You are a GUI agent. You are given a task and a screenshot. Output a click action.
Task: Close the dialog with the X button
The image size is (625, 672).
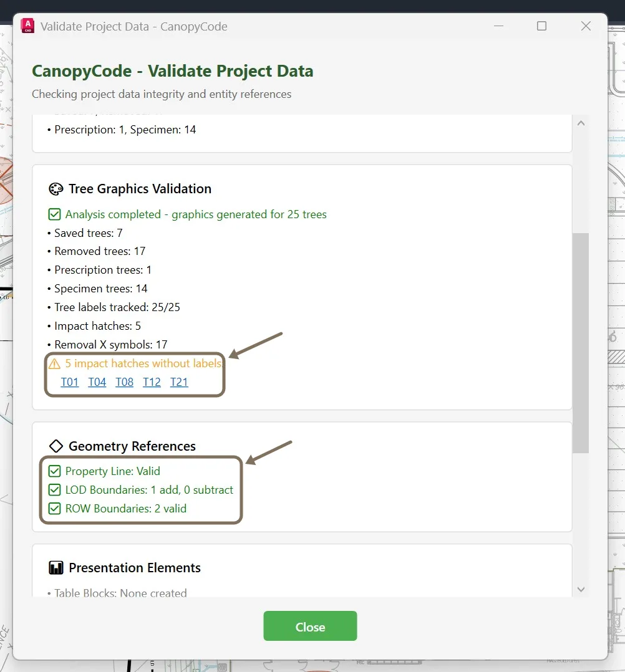tap(586, 26)
